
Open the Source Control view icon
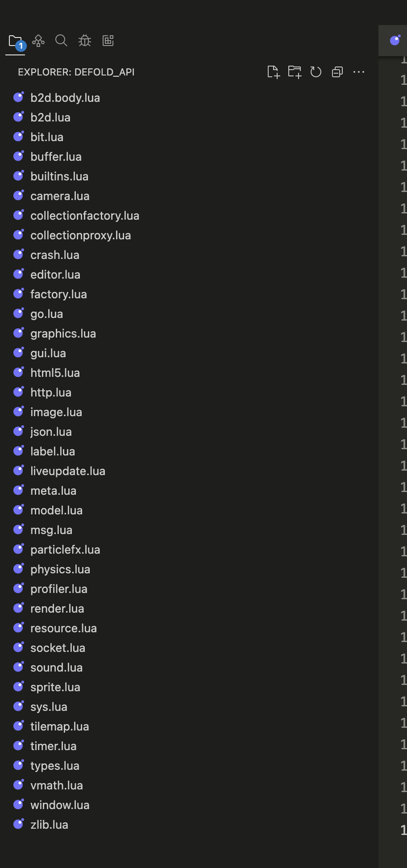[38, 41]
